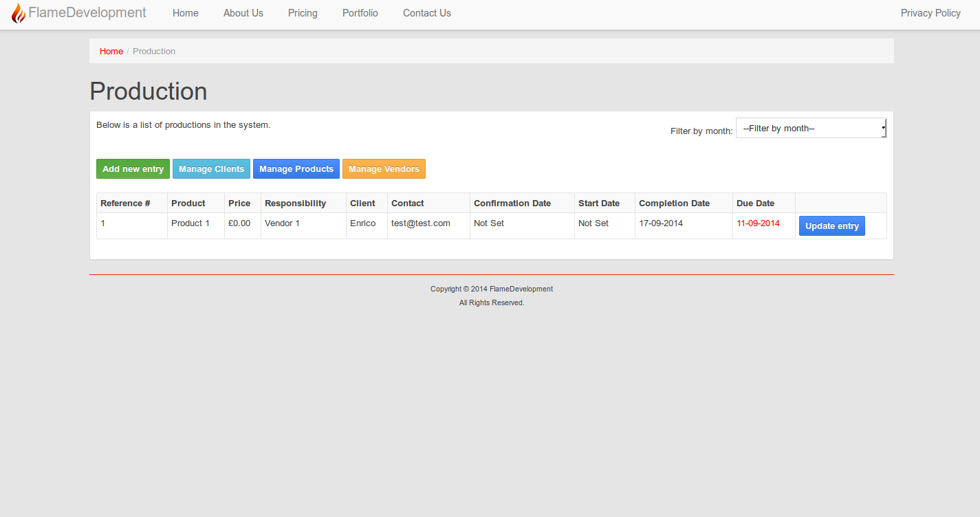Click the Home breadcrumb link
980x517 pixels.
(111, 52)
